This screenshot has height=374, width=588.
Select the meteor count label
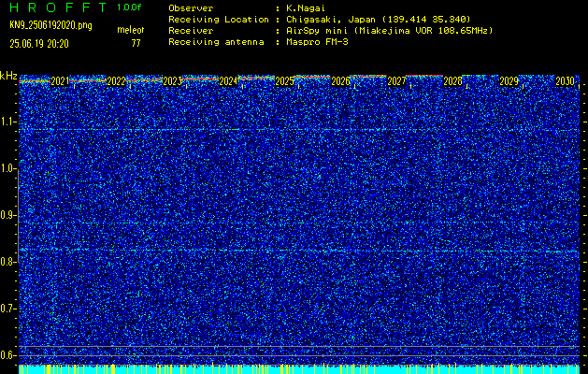point(130,30)
